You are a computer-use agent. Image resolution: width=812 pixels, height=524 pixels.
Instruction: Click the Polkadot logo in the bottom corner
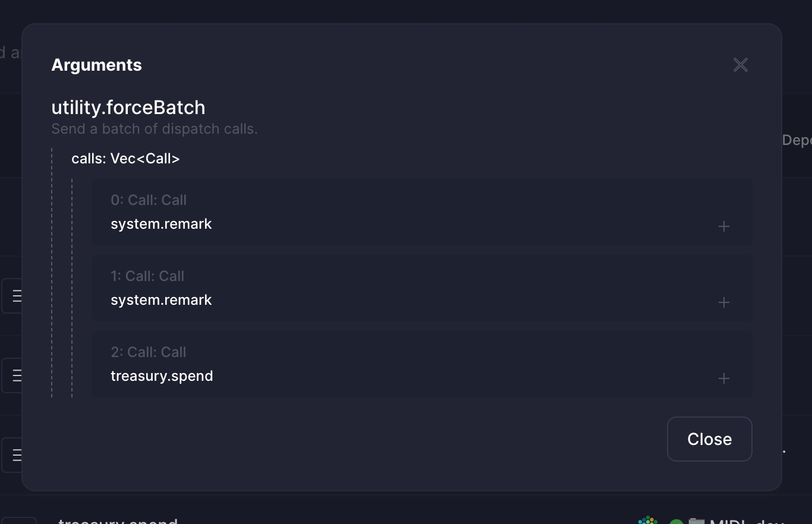pyautogui.click(x=648, y=521)
